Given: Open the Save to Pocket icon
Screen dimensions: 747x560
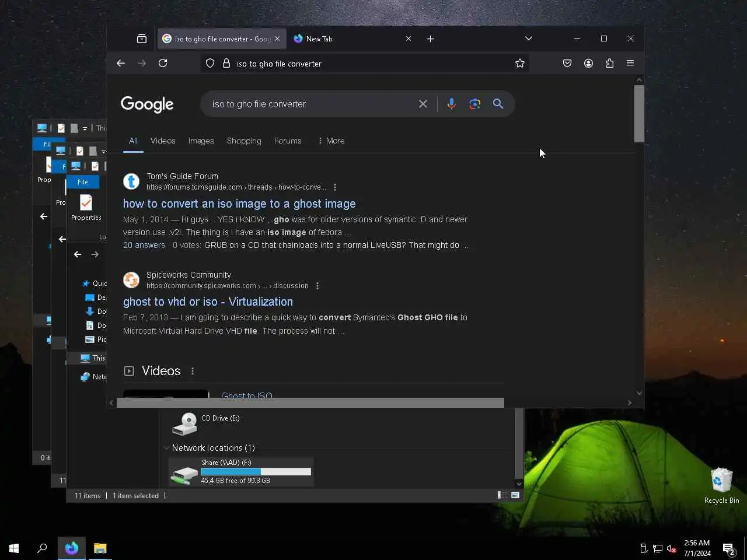Looking at the screenshot, I should tap(567, 63).
